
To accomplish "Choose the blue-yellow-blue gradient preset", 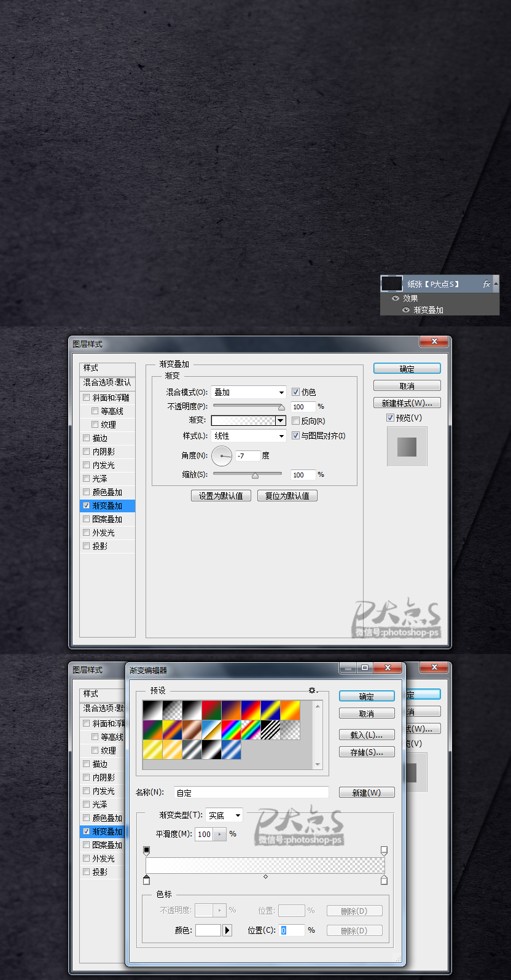I will pyautogui.click(x=271, y=710).
